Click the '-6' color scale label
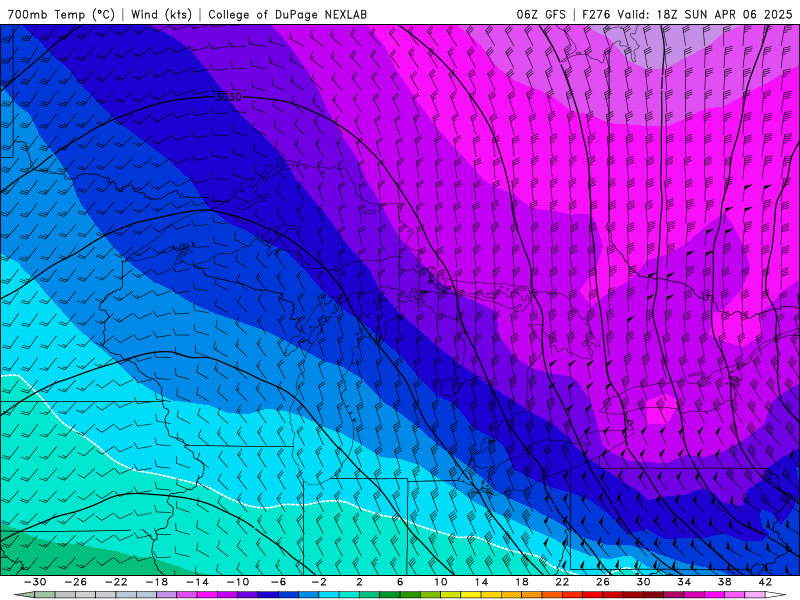 pyautogui.click(x=279, y=582)
